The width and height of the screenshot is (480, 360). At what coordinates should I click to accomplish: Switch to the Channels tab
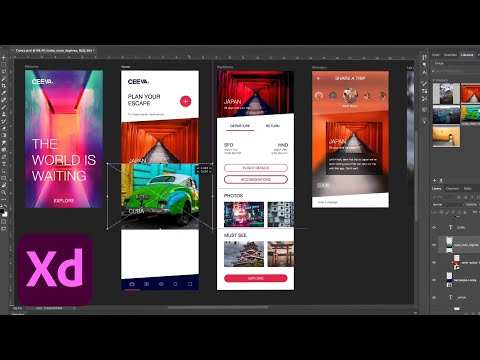[x=452, y=189]
